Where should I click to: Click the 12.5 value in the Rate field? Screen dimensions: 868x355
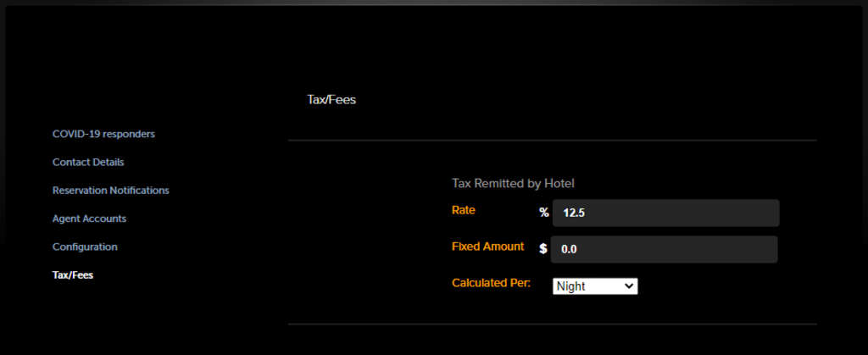574,214
